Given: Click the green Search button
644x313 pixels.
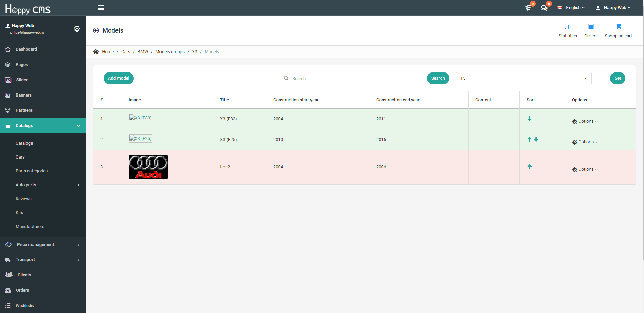Looking at the screenshot, I should tap(438, 78).
